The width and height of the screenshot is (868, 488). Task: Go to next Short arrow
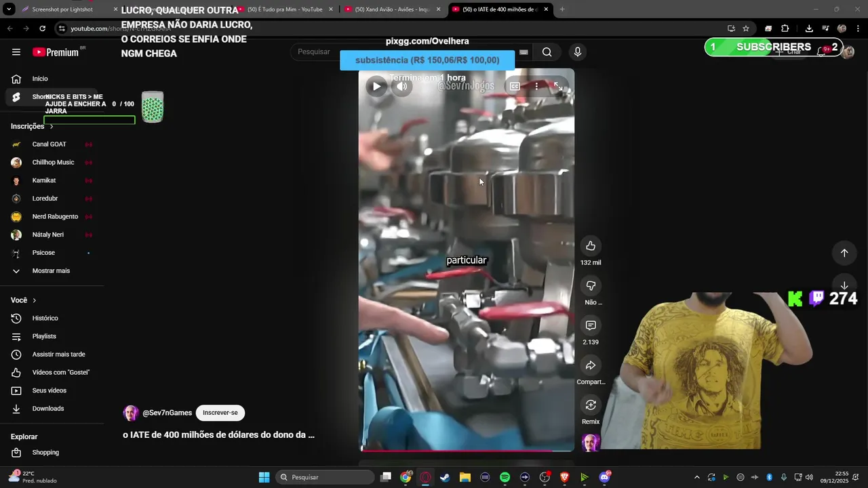[844, 286]
